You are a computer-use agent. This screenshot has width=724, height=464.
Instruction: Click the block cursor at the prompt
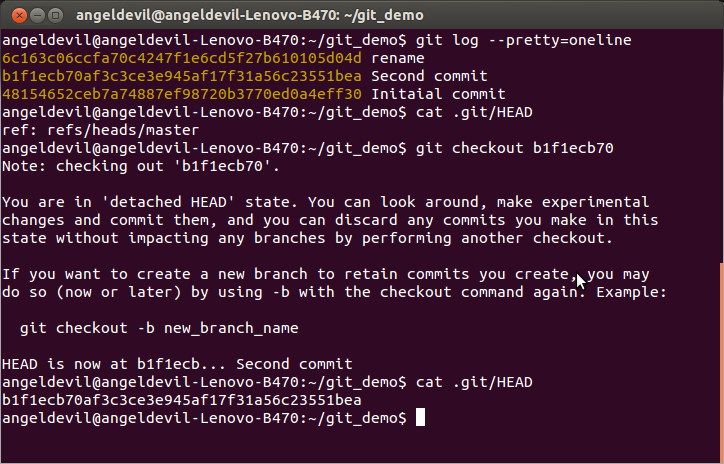pyautogui.click(x=421, y=417)
